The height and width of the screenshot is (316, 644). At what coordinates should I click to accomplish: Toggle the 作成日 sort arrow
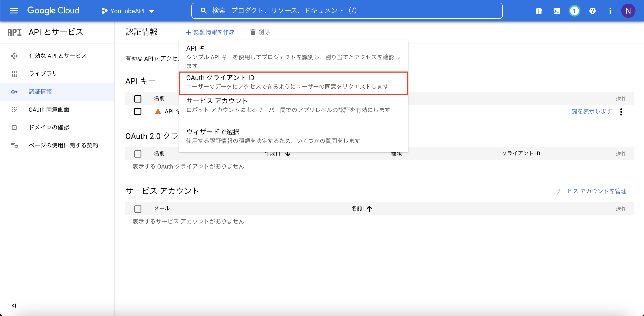click(x=288, y=154)
